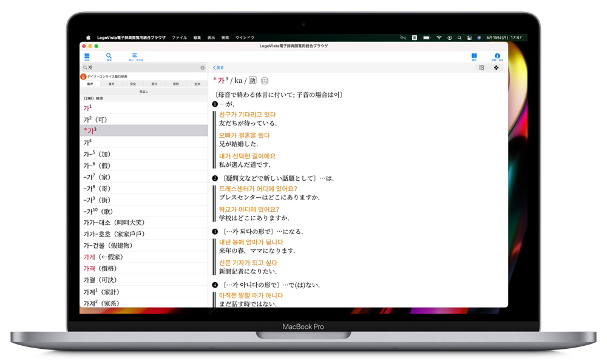This screenshot has height=364, width=607.
Task: Select the -가¹⁰（歌） entry
Action: [x=144, y=211]
